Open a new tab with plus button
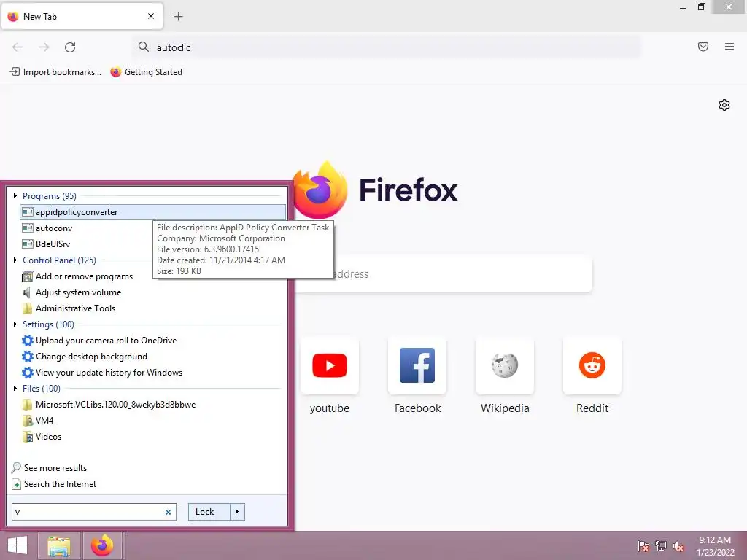The image size is (747, 560). tap(178, 17)
